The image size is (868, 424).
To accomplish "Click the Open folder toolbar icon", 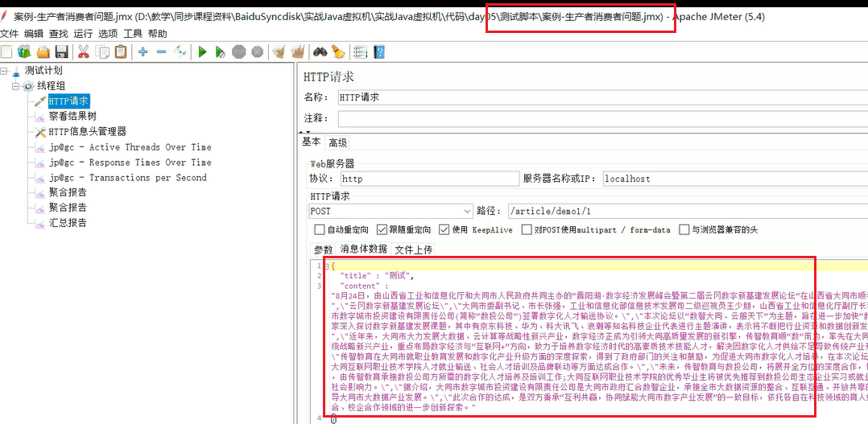I will coord(43,52).
